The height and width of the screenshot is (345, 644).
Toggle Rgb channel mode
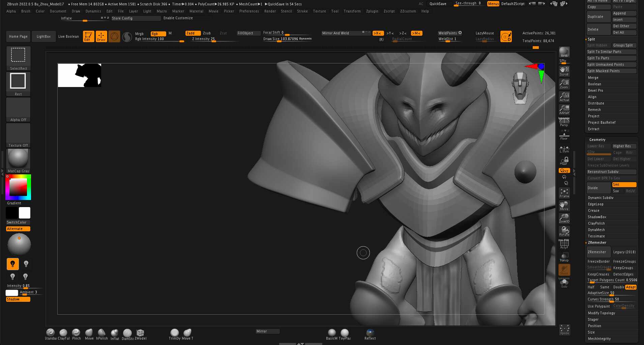[158, 34]
